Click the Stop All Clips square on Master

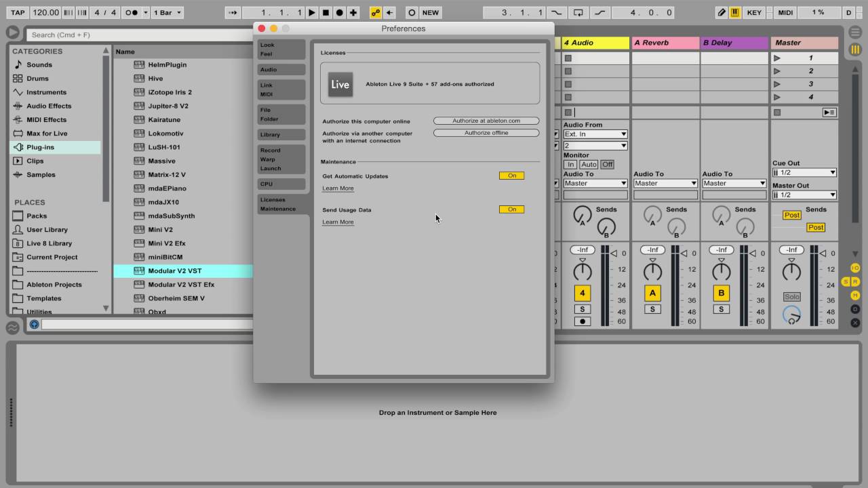pyautogui.click(x=777, y=113)
